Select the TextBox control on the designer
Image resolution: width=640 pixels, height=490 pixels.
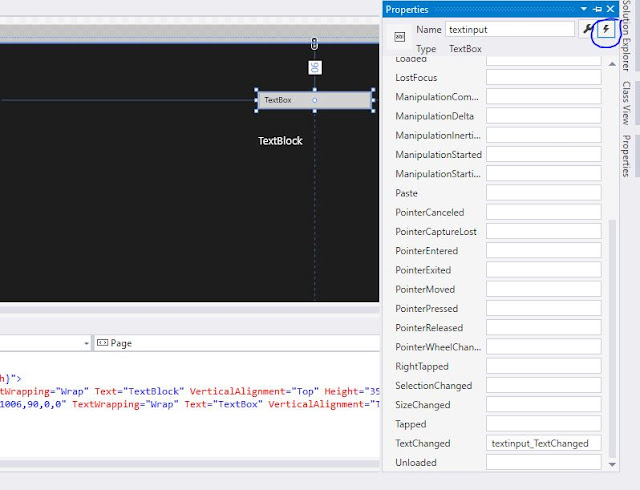pos(315,100)
